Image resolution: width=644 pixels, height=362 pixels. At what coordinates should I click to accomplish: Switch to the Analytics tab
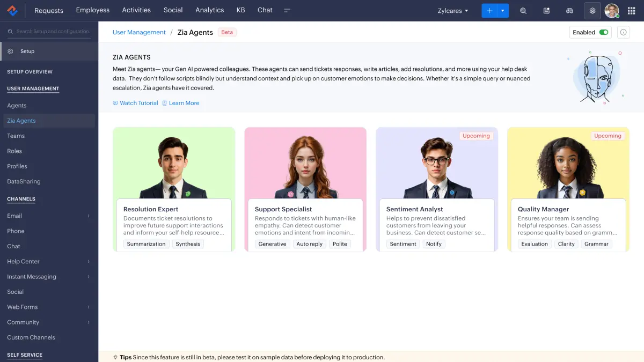point(209,10)
